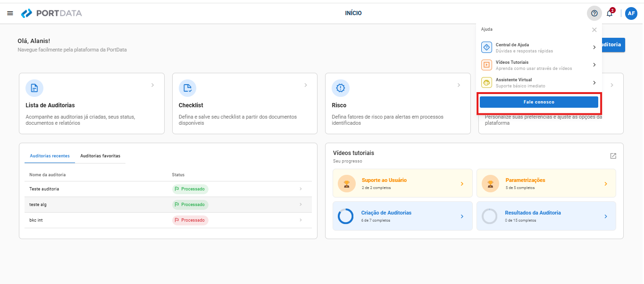Image resolution: width=644 pixels, height=284 pixels.
Task: Open tutorial videos in external window icon
Action: (613, 156)
